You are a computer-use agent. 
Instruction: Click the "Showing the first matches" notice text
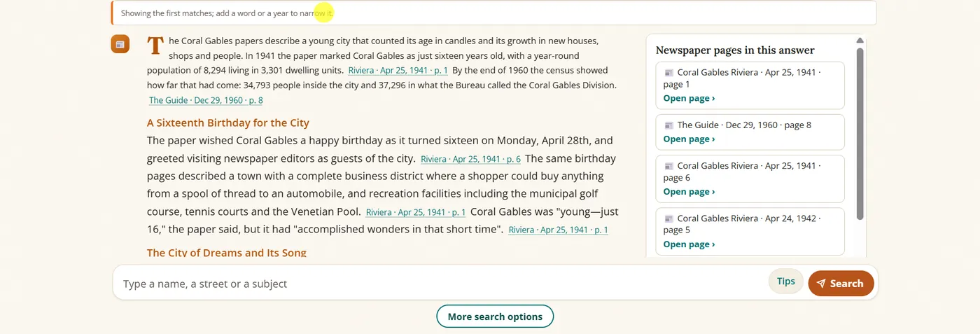[x=227, y=13]
